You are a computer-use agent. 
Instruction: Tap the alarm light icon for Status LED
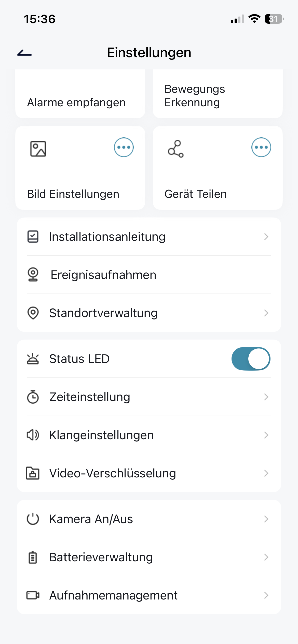33,359
